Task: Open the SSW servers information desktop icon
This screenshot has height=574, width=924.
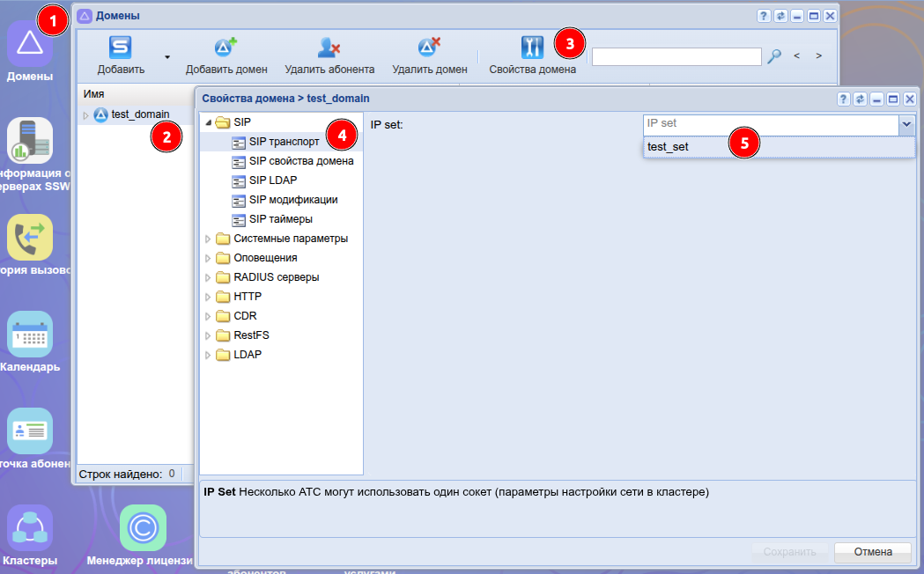Action: [x=29, y=140]
